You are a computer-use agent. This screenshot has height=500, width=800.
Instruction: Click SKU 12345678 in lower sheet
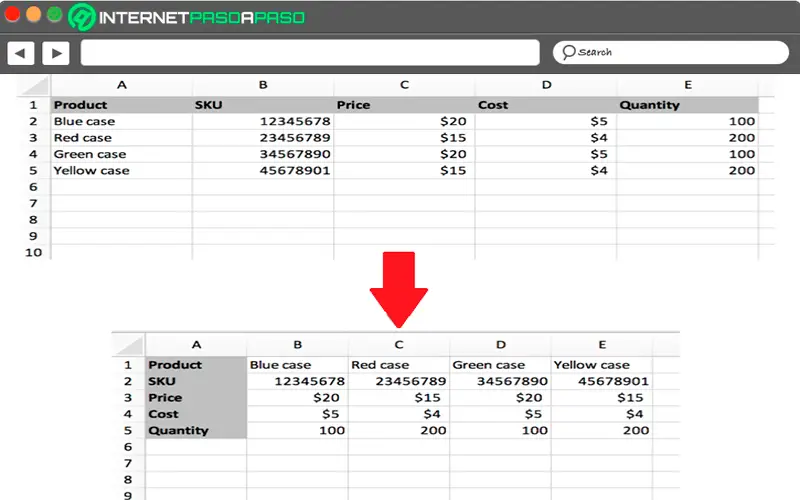tap(297, 382)
